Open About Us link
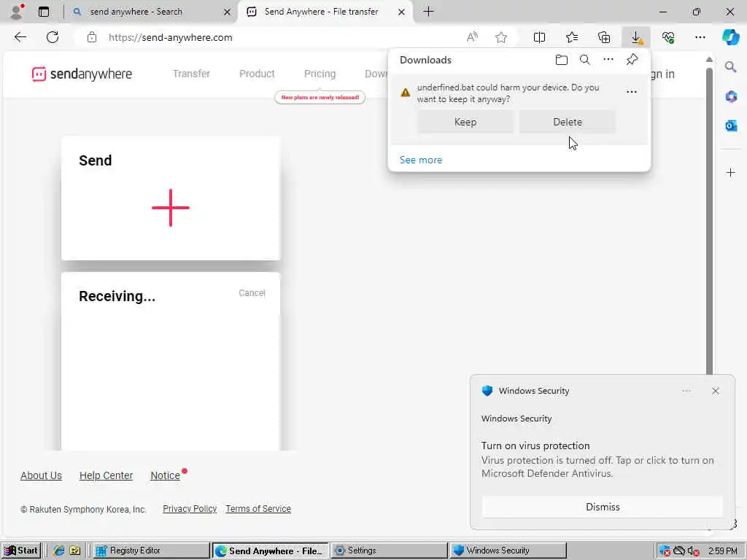This screenshot has width=747, height=560. click(41, 475)
